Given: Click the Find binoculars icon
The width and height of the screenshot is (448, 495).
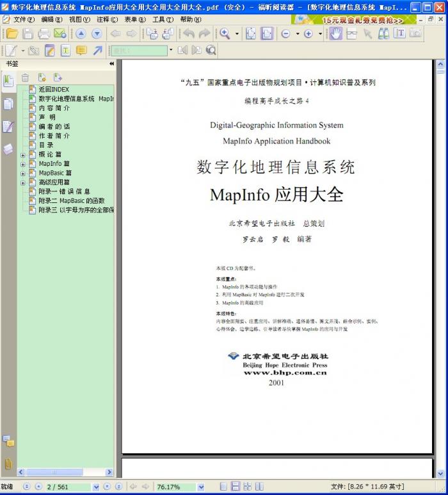Looking at the screenshot, I should point(384,34).
